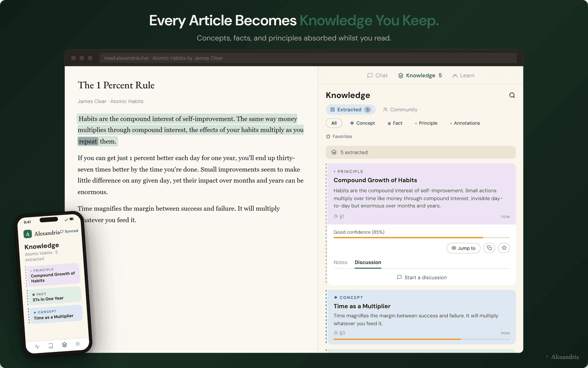Start a discussion on the principle card
This screenshot has height=368, width=588.
tap(422, 277)
